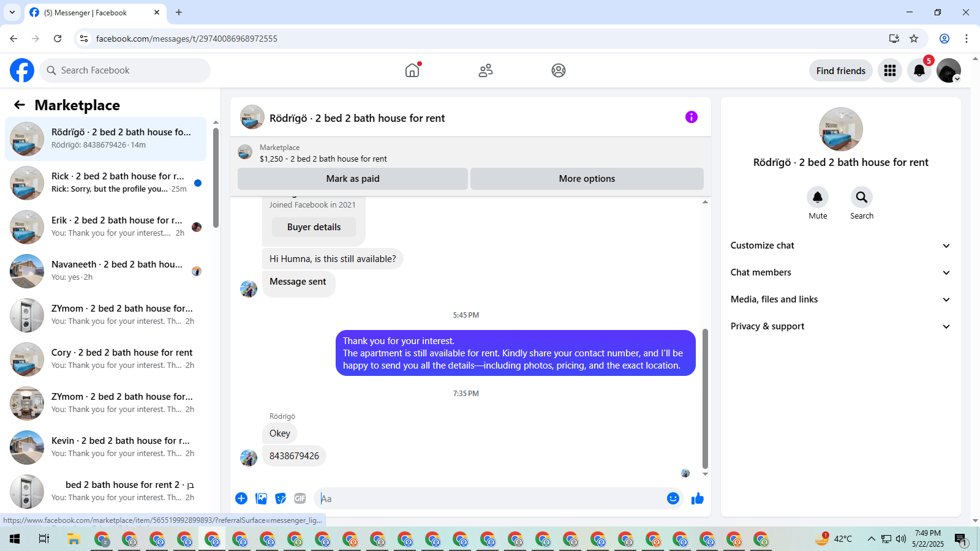Go back with the Marketplace back arrow
Viewport: 980px width, 551px height.
[20, 105]
